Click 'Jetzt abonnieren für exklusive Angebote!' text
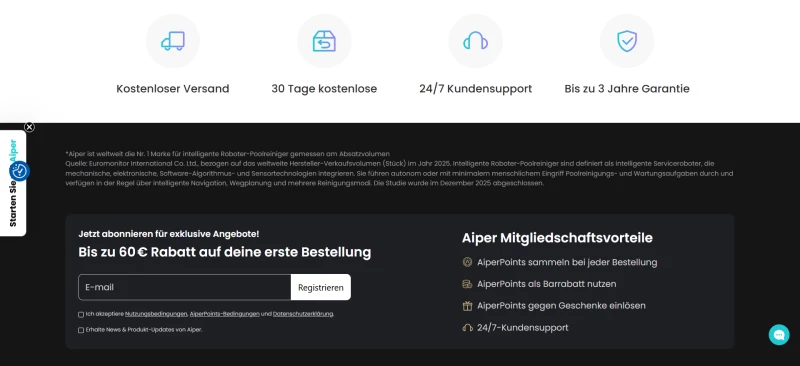The width and height of the screenshot is (800, 366). (x=169, y=234)
